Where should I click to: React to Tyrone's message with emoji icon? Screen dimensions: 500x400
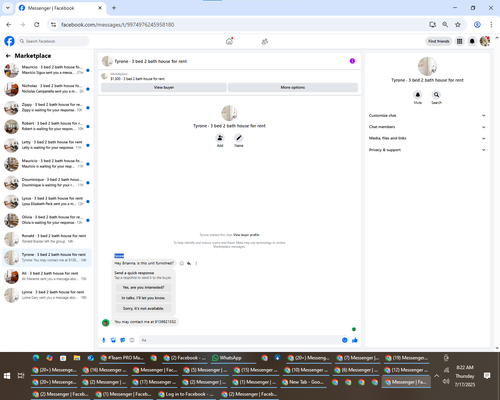[x=182, y=263]
